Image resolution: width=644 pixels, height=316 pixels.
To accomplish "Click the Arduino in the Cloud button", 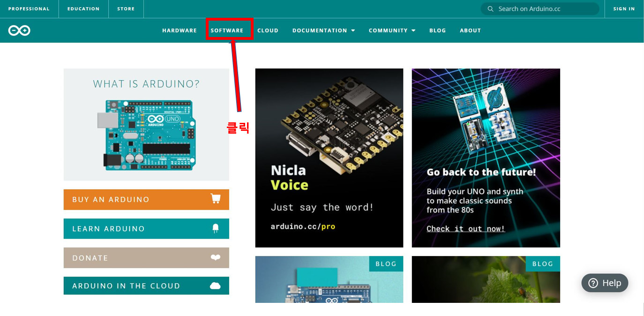I will click(x=146, y=286).
